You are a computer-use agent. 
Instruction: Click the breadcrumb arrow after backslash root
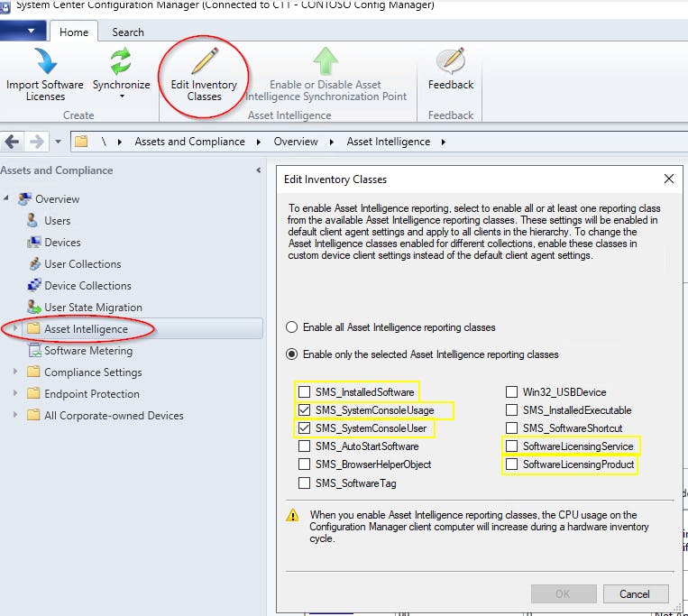(x=120, y=142)
